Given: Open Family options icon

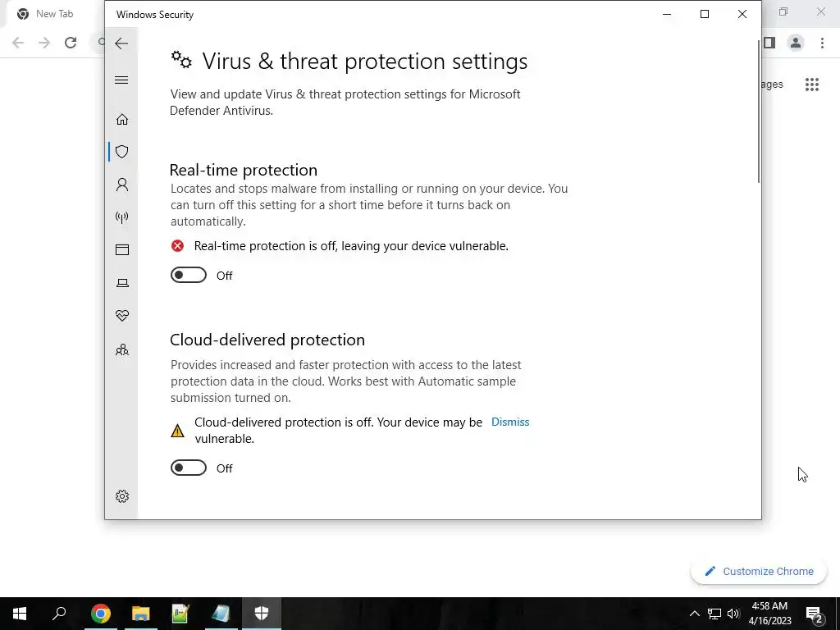Looking at the screenshot, I should click(122, 349).
